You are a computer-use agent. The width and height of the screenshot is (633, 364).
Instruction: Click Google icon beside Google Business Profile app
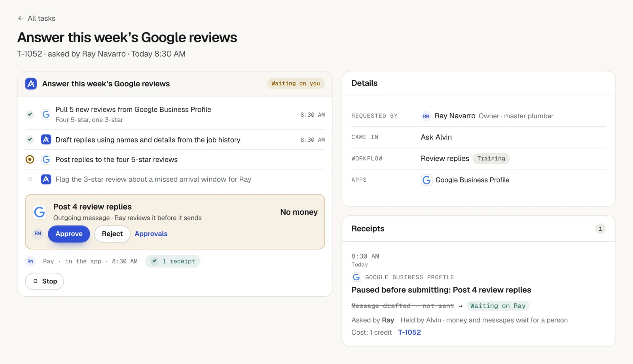(426, 180)
